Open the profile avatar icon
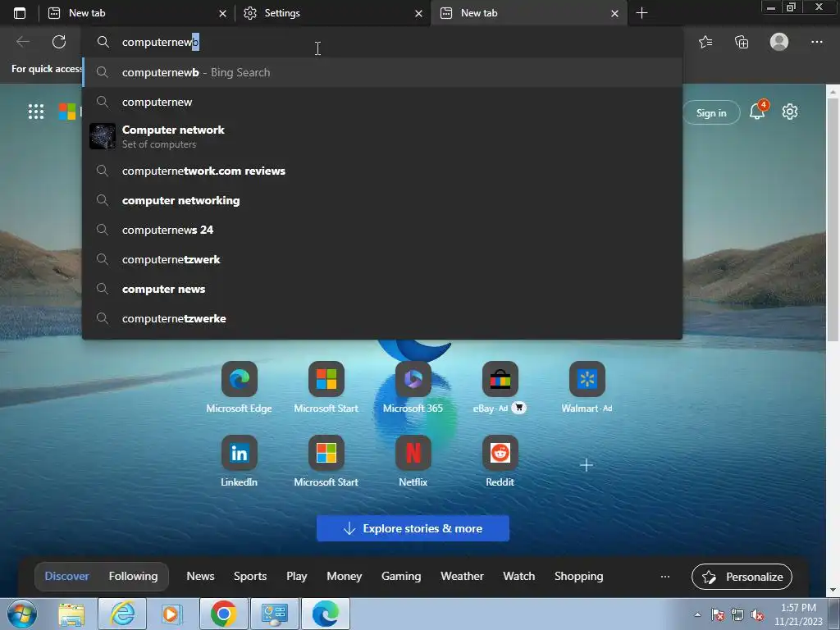This screenshot has height=630, width=840. click(779, 42)
